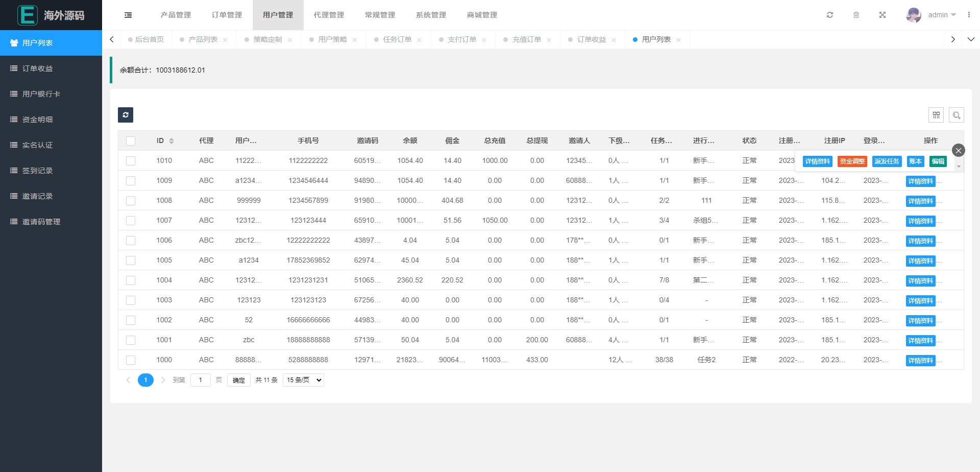Switch to the 订单管理 menu

(226, 15)
